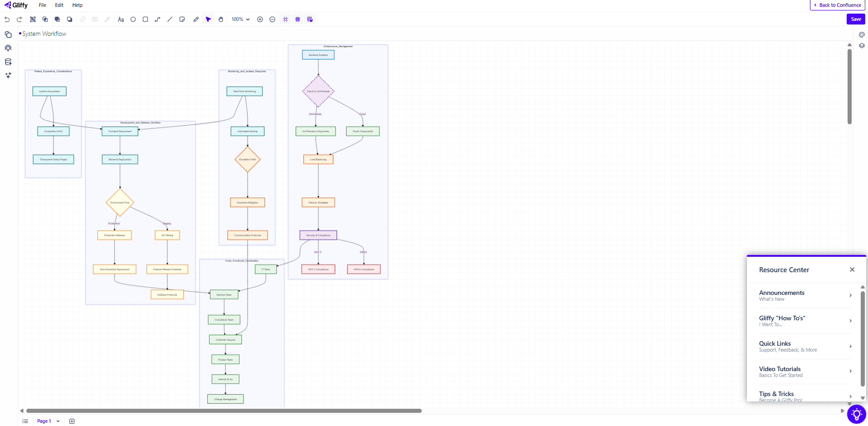Open the AI sparkle sidebar icon

pyautogui.click(x=8, y=75)
